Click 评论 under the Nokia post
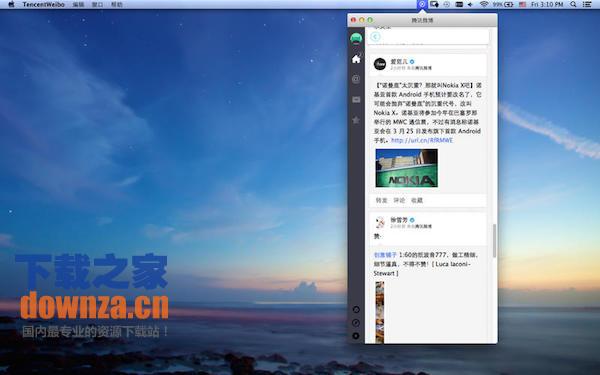This screenshot has width=600, height=375. coord(399,200)
